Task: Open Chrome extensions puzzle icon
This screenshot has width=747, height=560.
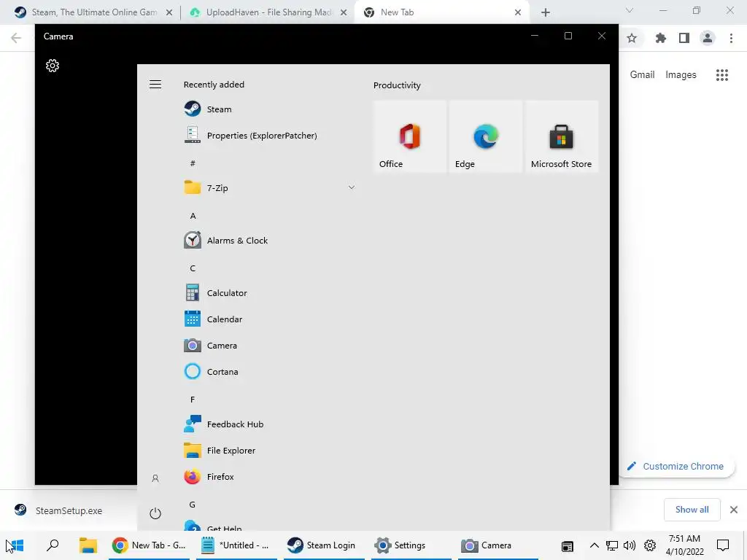Action: coord(661,38)
